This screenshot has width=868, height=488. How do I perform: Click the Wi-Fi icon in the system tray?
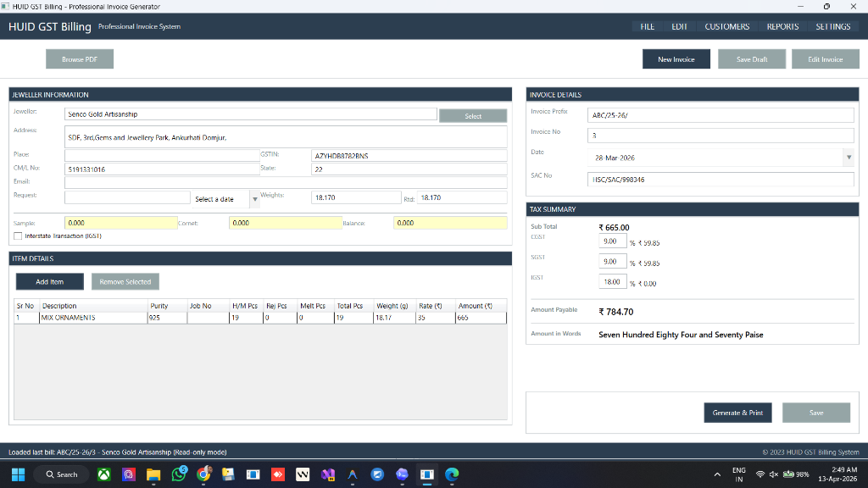coord(760,474)
